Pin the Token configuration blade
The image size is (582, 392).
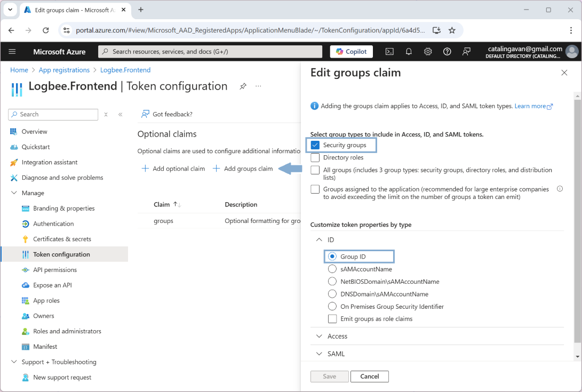243,86
